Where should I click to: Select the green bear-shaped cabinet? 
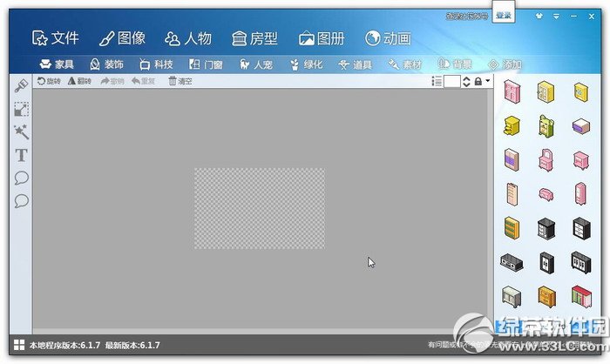coord(546,126)
